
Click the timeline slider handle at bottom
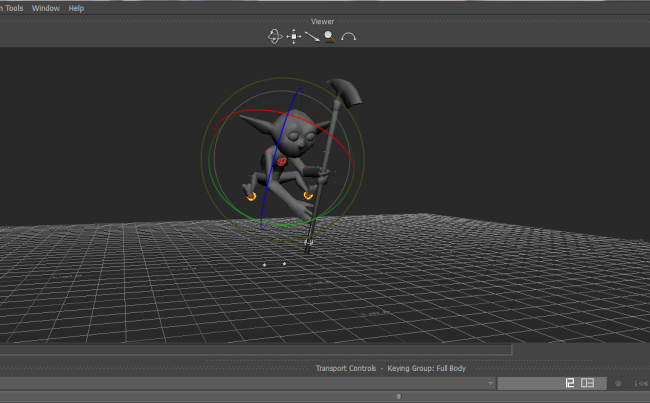pos(399,397)
